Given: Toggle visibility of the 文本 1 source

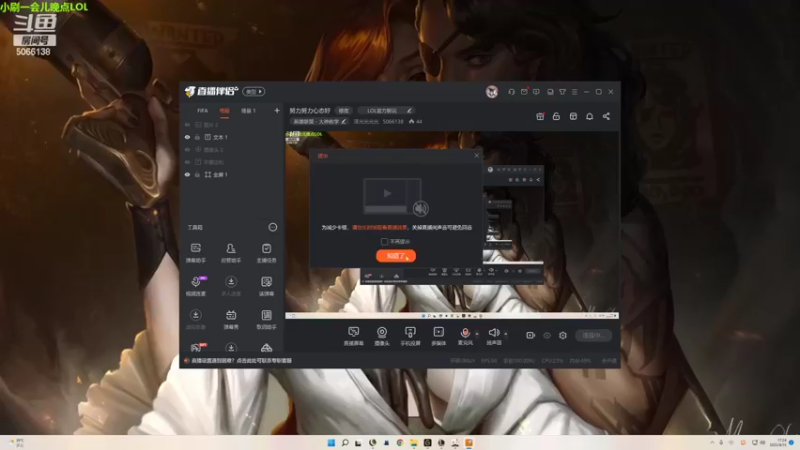Looking at the screenshot, I should point(187,137).
